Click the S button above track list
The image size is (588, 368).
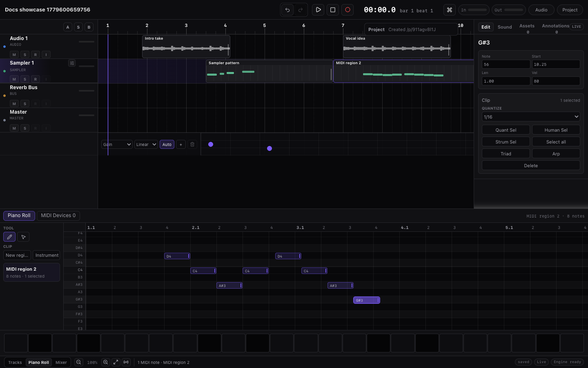[x=78, y=27]
